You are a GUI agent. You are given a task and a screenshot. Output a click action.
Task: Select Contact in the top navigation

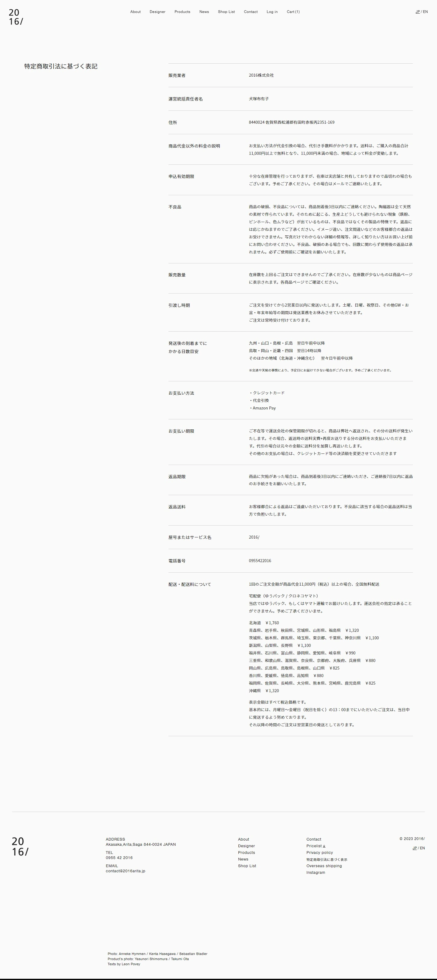250,12
